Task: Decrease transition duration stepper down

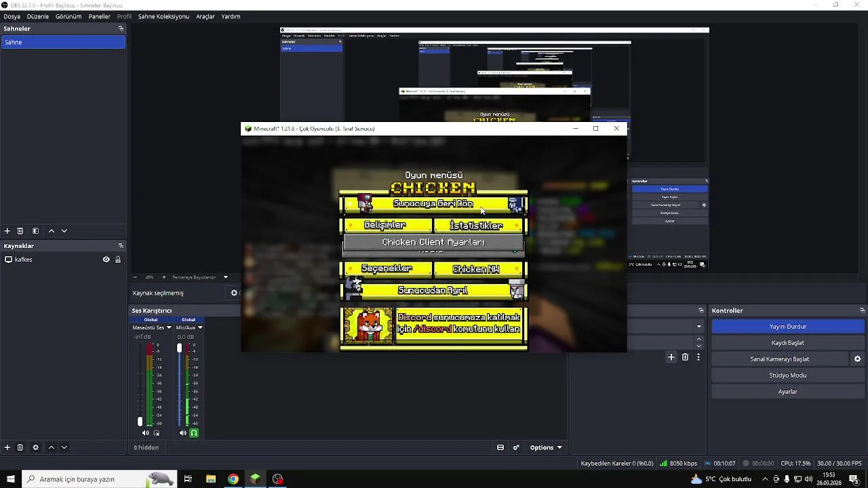Action: click(x=699, y=346)
